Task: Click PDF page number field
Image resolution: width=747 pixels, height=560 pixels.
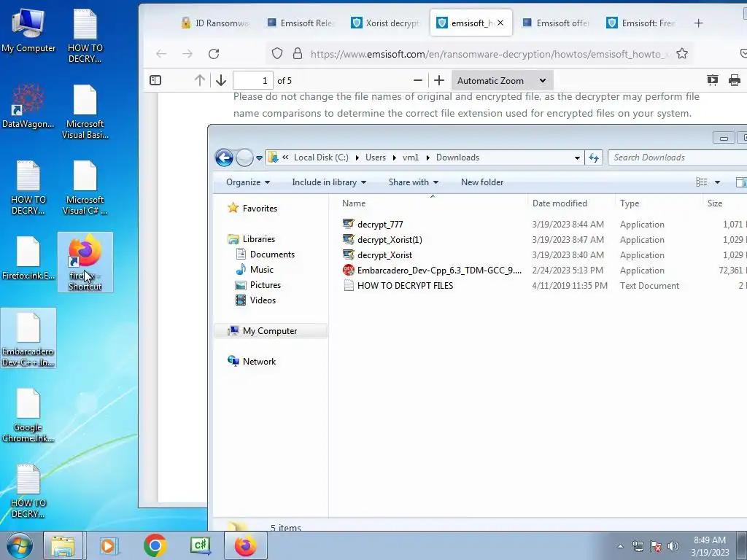Action: point(253,80)
